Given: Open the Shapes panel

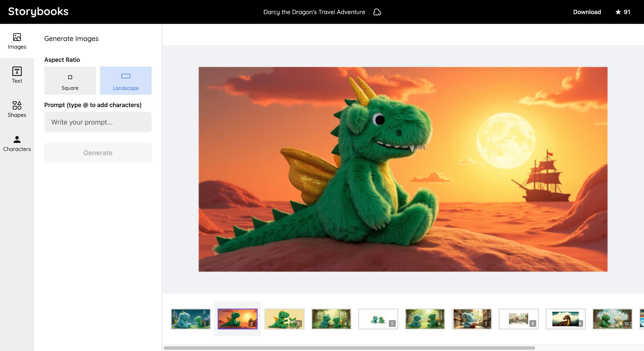Looking at the screenshot, I should tap(17, 109).
